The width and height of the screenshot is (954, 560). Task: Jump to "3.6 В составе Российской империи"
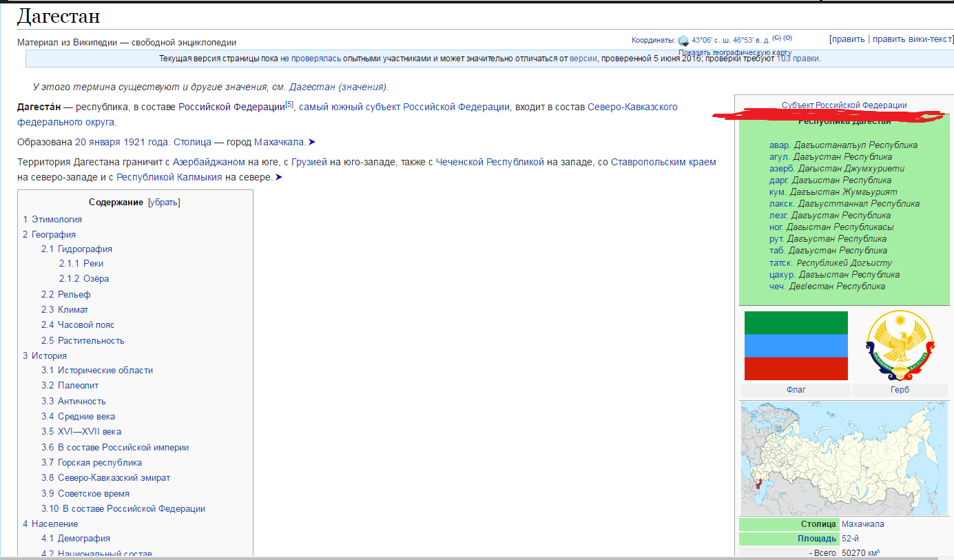115,448
